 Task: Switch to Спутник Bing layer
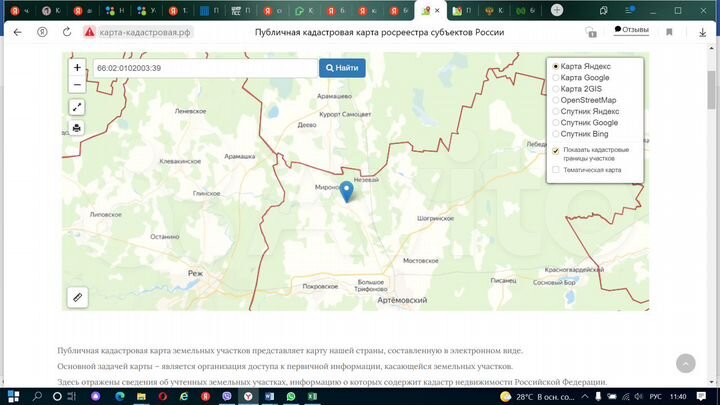(556, 134)
